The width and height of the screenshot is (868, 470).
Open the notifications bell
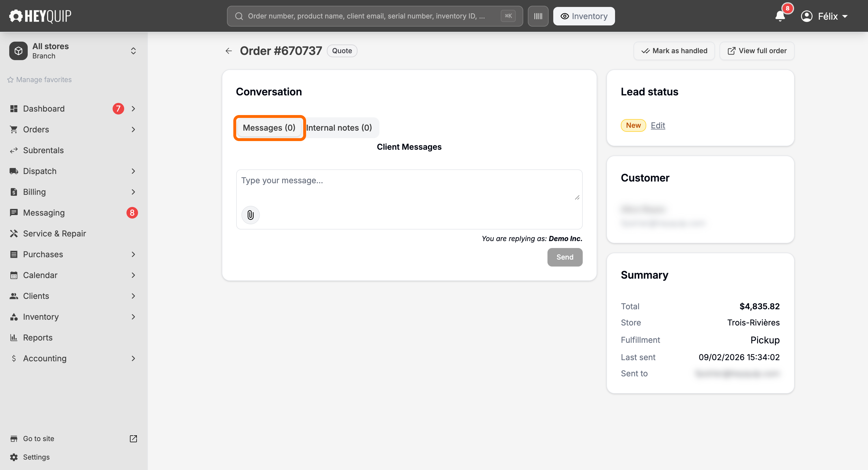[780, 16]
